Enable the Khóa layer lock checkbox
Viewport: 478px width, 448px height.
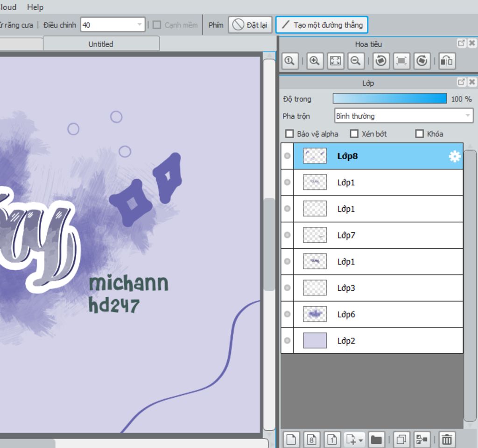(420, 134)
